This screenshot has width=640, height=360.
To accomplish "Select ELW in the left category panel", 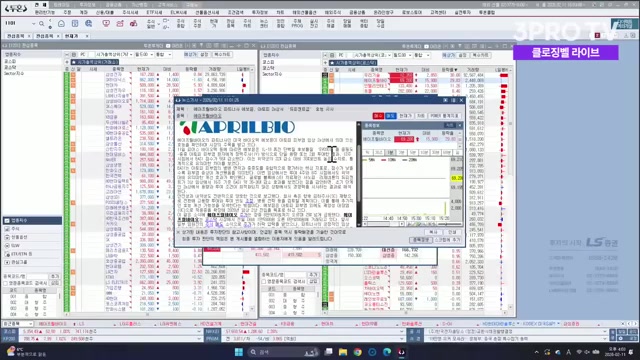I will click(15, 245).
